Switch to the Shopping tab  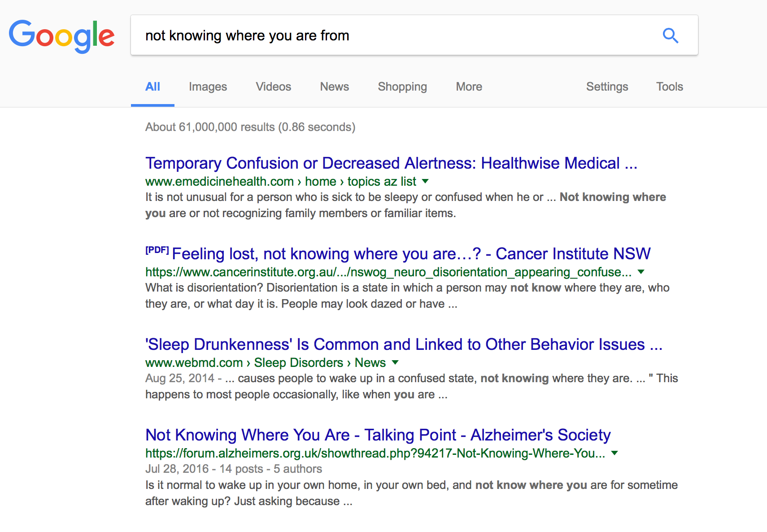[402, 87]
